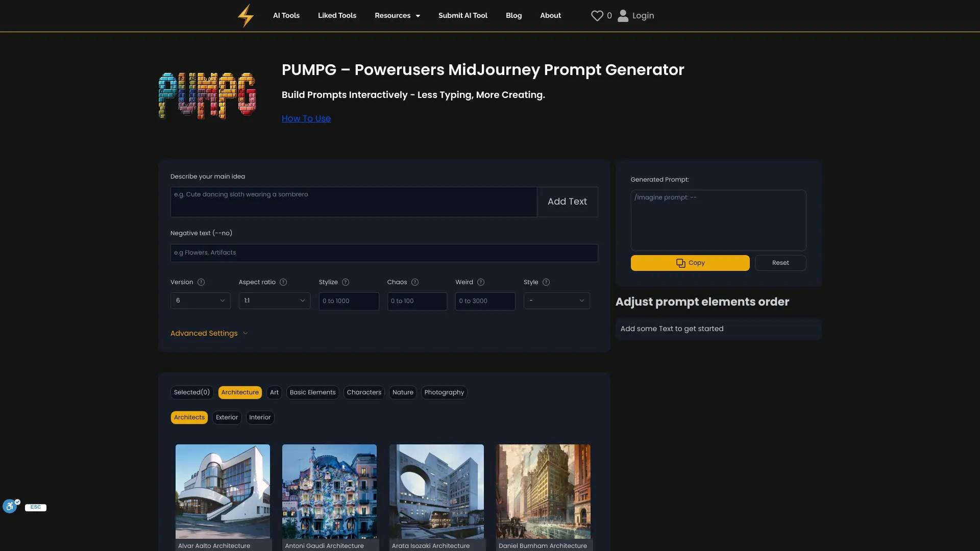The width and height of the screenshot is (980, 551).
Task: Select the Architects subcategory
Action: coord(189,417)
